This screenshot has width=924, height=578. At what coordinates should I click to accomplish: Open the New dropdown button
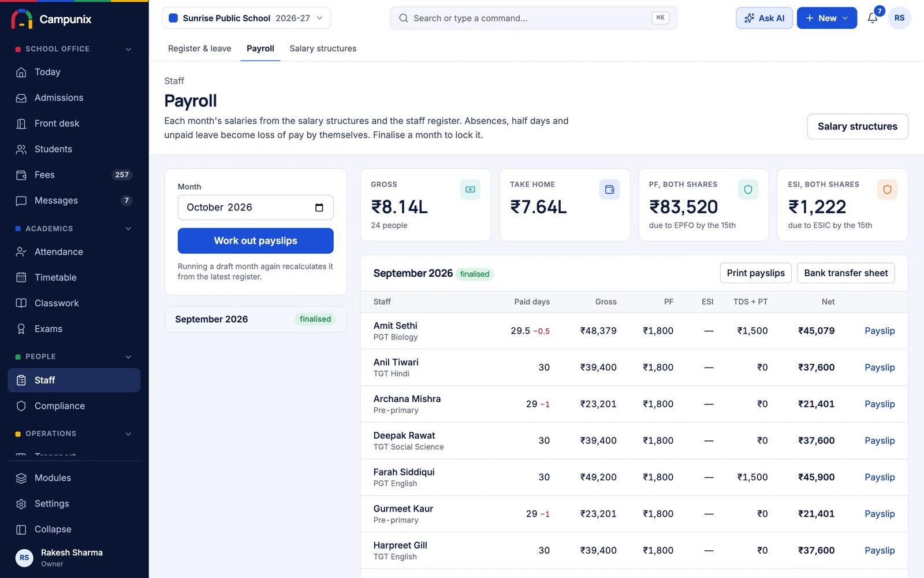826,18
